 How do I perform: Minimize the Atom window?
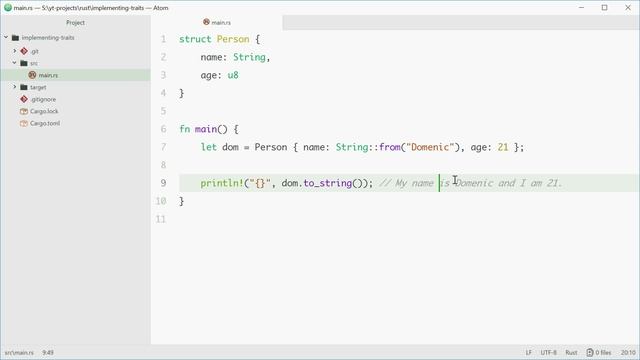pyautogui.click(x=581, y=7)
